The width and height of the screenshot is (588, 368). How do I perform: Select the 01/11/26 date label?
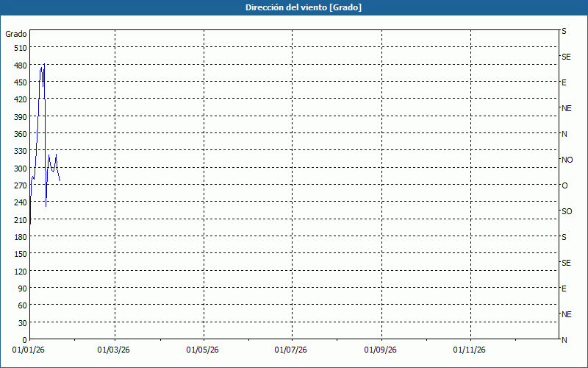point(470,350)
